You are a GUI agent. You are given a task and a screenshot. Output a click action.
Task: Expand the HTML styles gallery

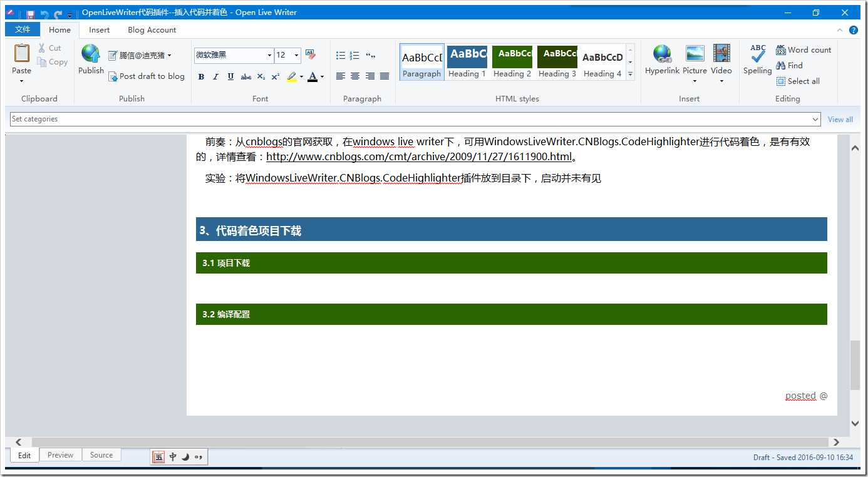[x=631, y=74]
